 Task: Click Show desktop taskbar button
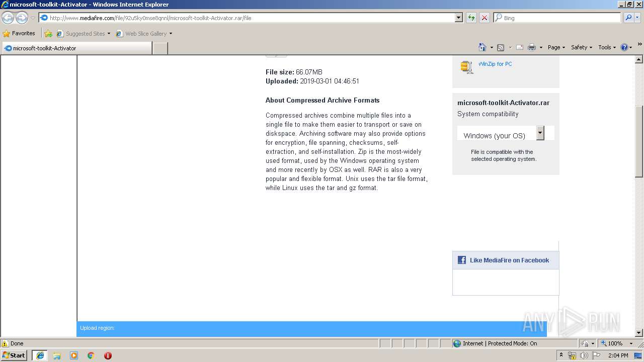pos(638,355)
